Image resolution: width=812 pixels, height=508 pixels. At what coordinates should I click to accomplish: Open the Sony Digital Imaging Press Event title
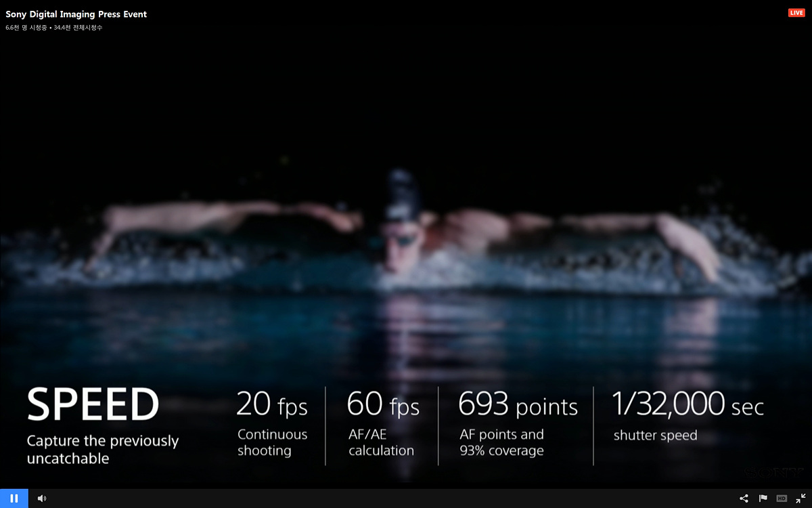(x=76, y=14)
